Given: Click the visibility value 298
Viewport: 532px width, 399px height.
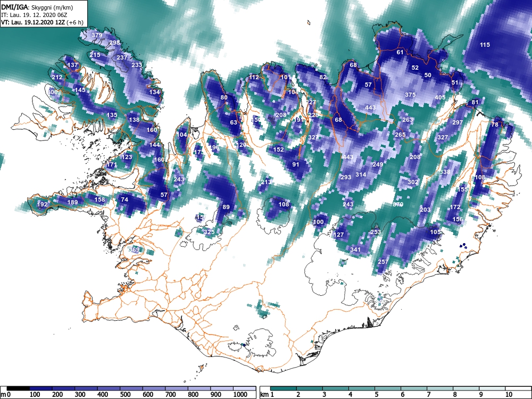Looking at the screenshot, I should coord(115,43).
